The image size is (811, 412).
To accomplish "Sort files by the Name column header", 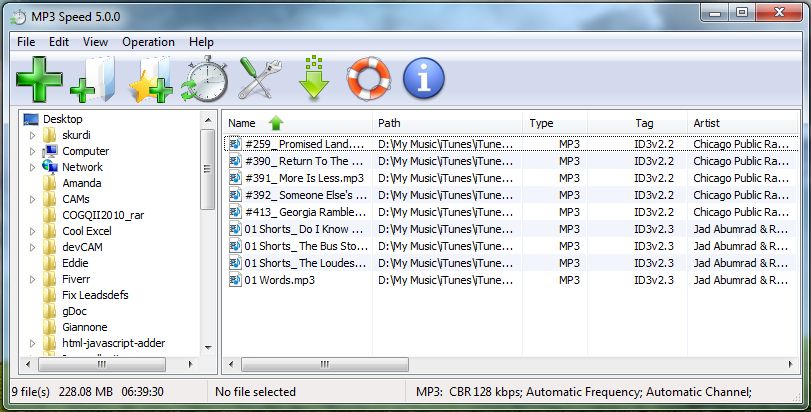I will tap(298, 123).
